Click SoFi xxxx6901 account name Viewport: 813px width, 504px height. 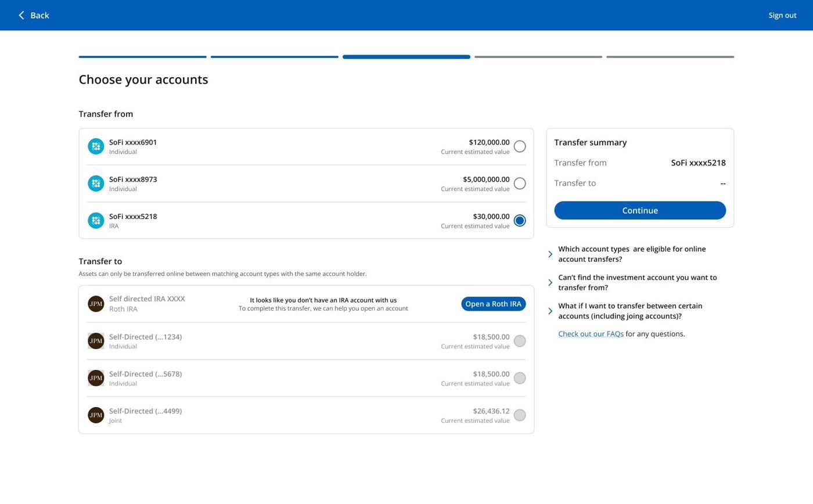(x=133, y=142)
